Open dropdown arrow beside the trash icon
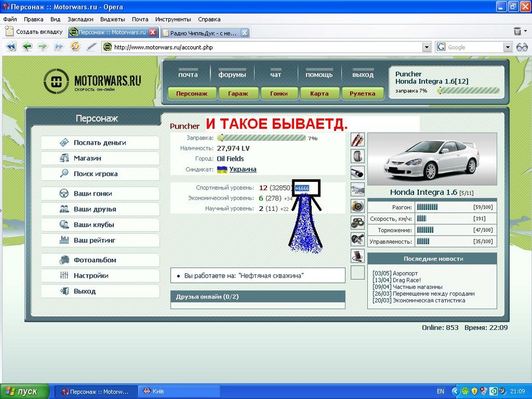This screenshot has width=532, height=399. coord(526,31)
